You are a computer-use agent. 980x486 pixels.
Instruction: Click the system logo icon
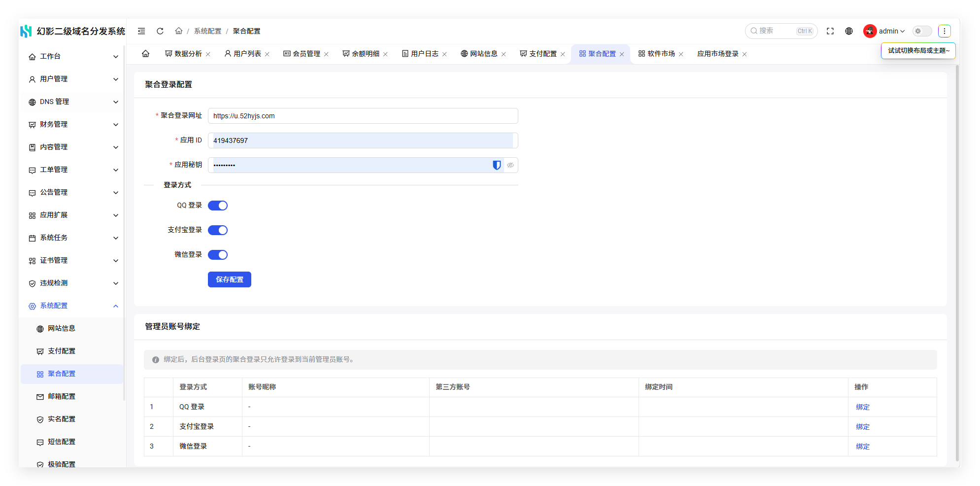(x=26, y=31)
